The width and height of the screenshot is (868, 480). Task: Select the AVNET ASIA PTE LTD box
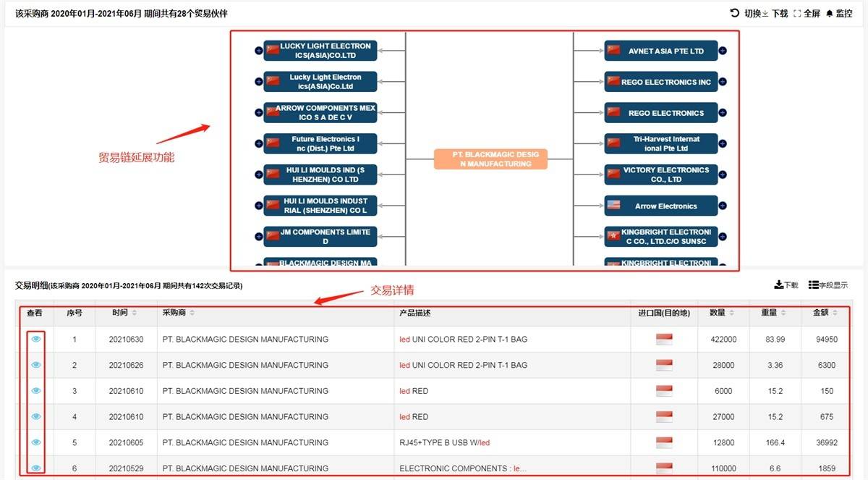coord(661,51)
